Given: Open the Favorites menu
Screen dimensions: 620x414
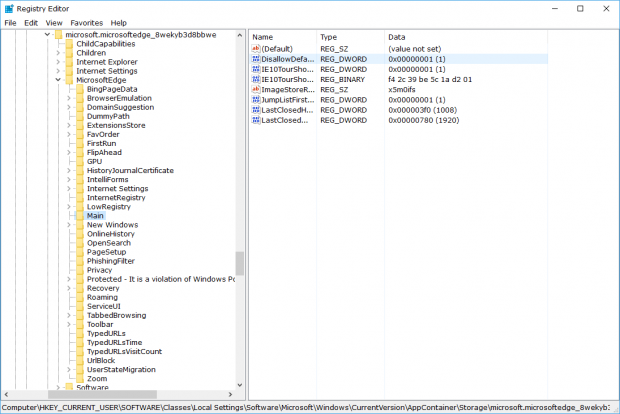Looking at the screenshot, I should pos(86,22).
